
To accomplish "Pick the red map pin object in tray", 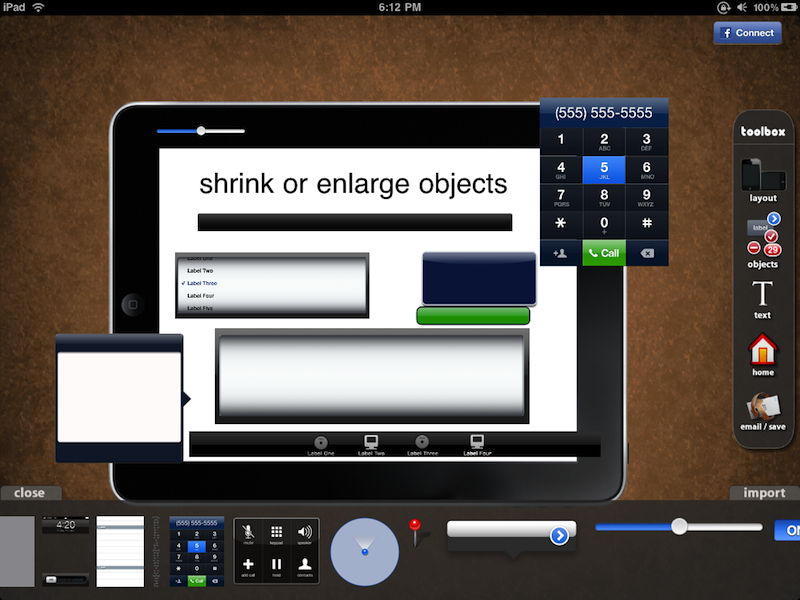I will click(415, 533).
